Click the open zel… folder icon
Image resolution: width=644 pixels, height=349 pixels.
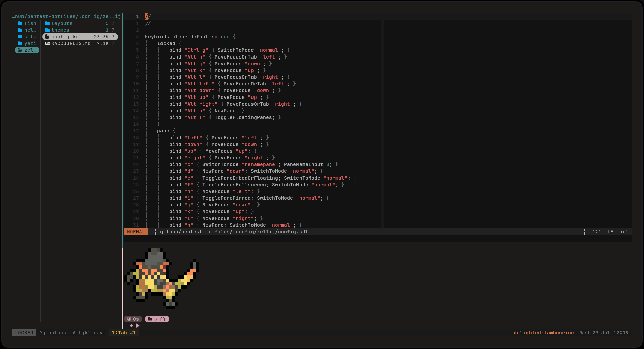click(20, 50)
